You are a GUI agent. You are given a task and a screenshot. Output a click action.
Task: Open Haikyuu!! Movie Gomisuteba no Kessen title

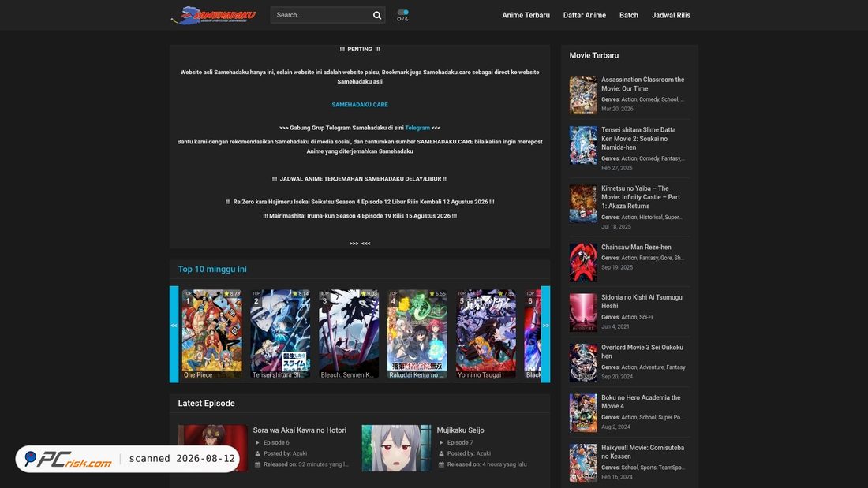click(x=642, y=452)
